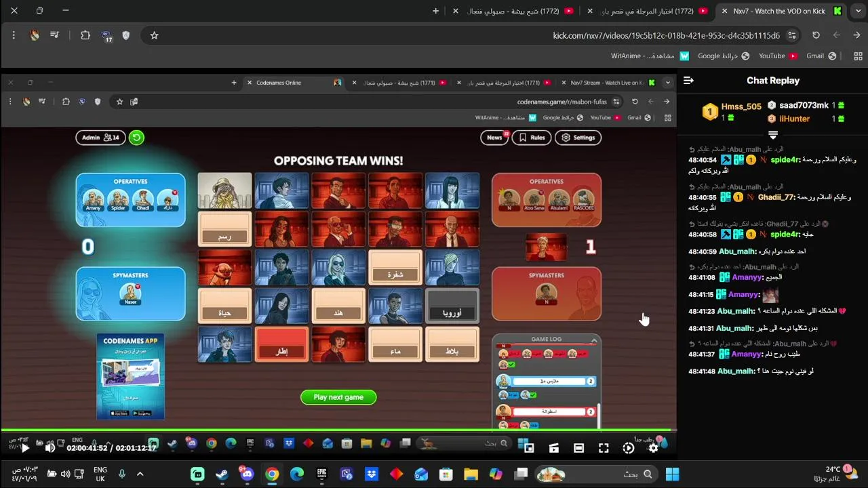868x488 pixels.
Task: Open the extension with 17 badge
Action: (x=106, y=36)
